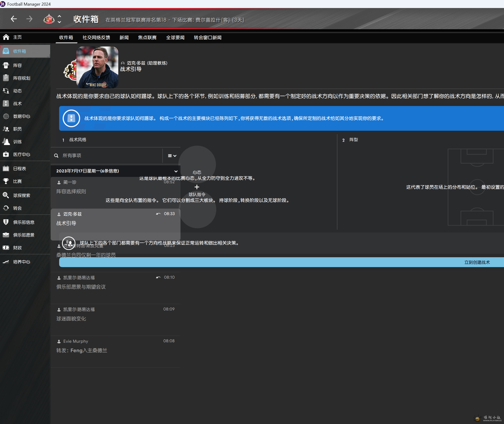
Task: Open 俱乐部信息 club info shield icon
Action: [x=6, y=222]
